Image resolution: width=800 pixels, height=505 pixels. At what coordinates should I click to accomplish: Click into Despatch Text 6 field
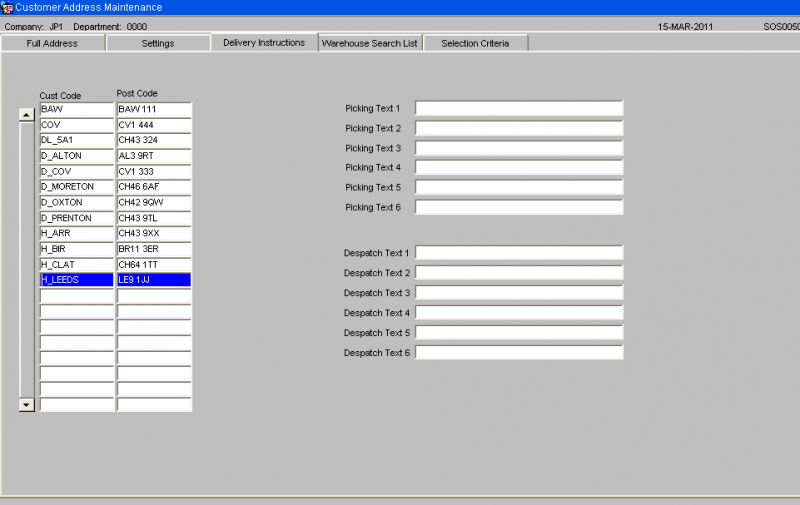519,352
